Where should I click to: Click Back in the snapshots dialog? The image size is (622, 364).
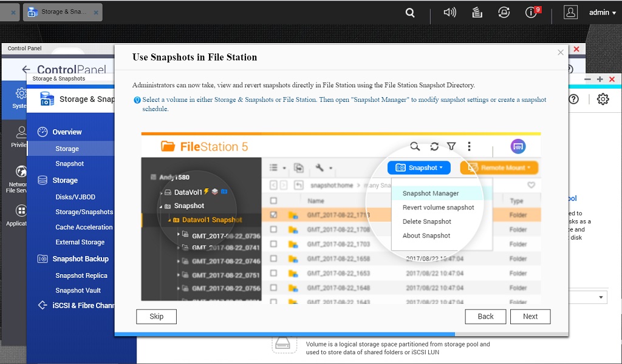pyautogui.click(x=485, y=317)
